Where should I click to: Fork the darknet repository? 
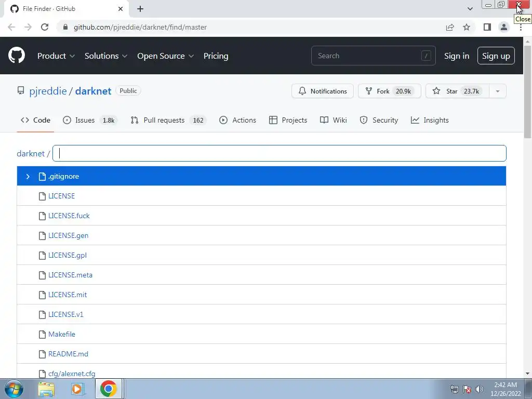389,91
